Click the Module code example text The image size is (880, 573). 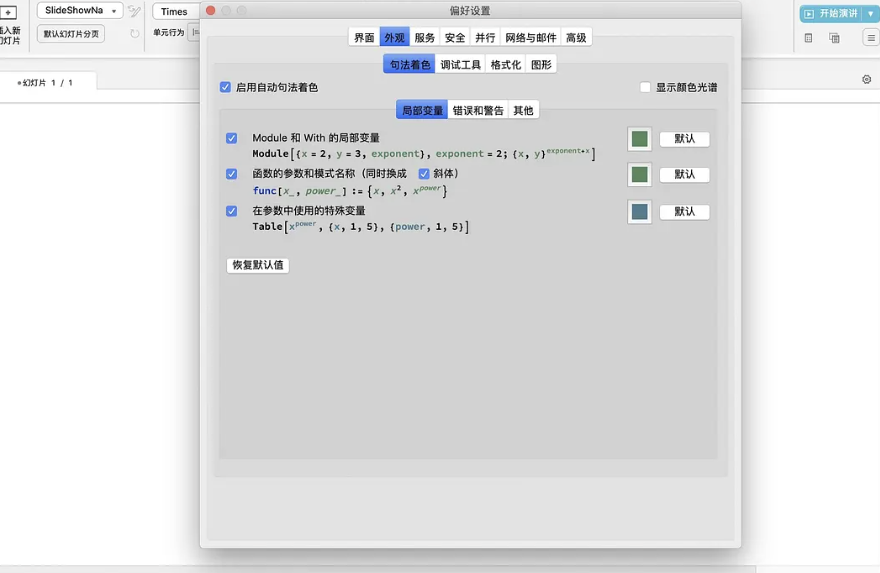424,153
